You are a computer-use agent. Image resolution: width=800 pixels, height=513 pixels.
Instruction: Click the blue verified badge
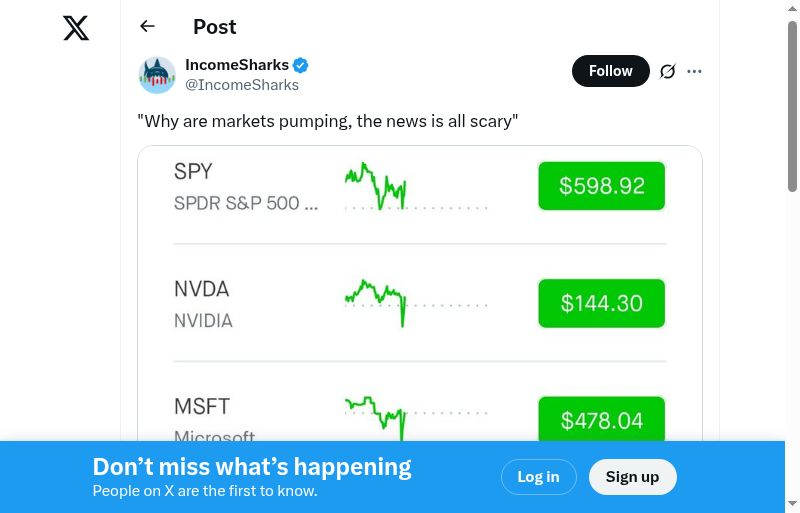click(x=300, y=66)
